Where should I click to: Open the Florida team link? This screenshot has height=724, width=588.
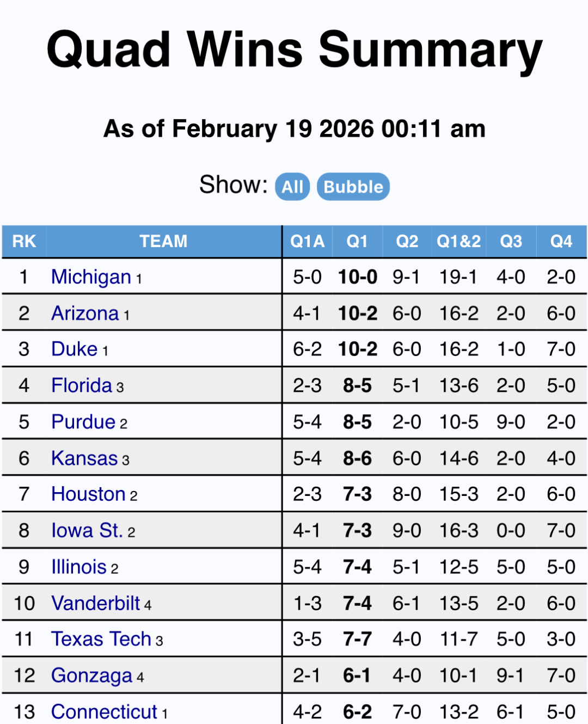[x=82, y=386]
